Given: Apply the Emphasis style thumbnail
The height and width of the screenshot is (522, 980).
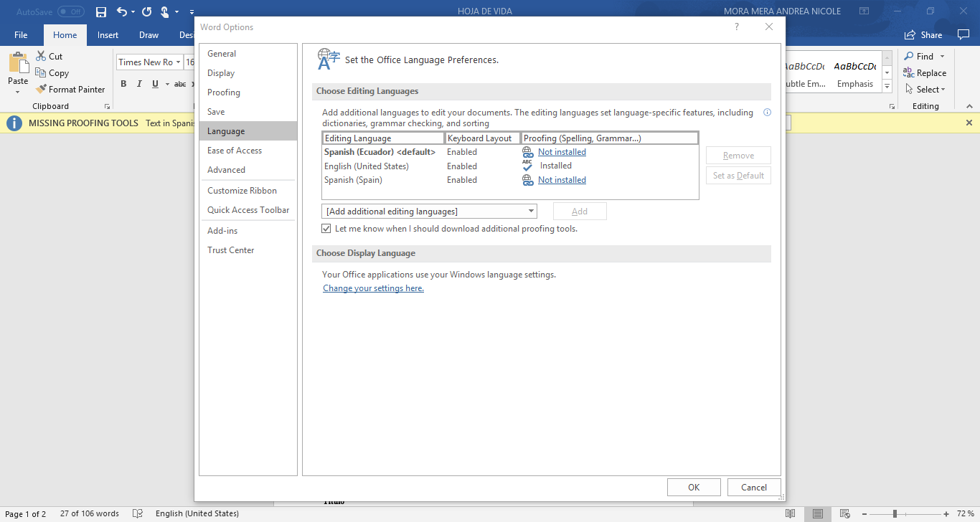Looking at the screenshot, I should tap(854, 74).
